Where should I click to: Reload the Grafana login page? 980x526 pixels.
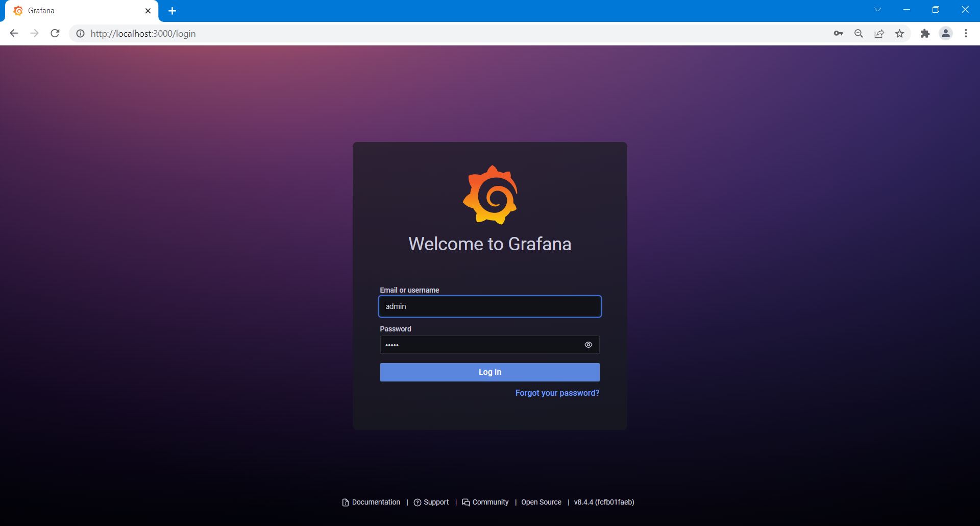click(55, 34)
